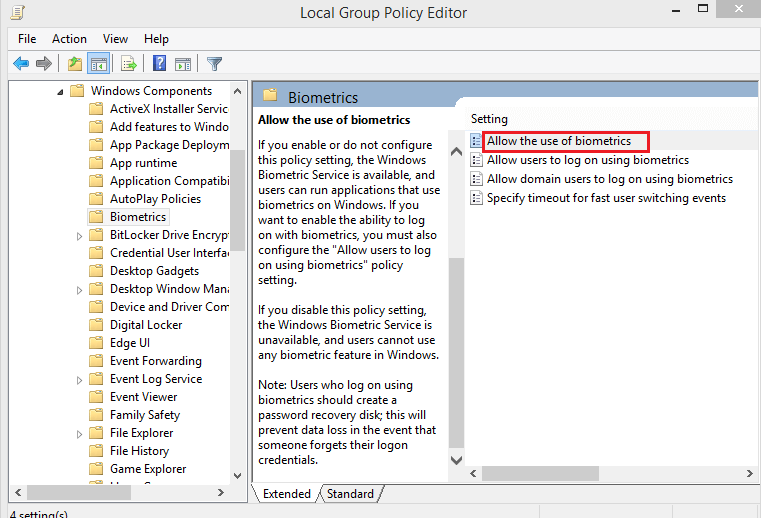
Task: Click the Up one level folder icon
Action: click(74, 64)
